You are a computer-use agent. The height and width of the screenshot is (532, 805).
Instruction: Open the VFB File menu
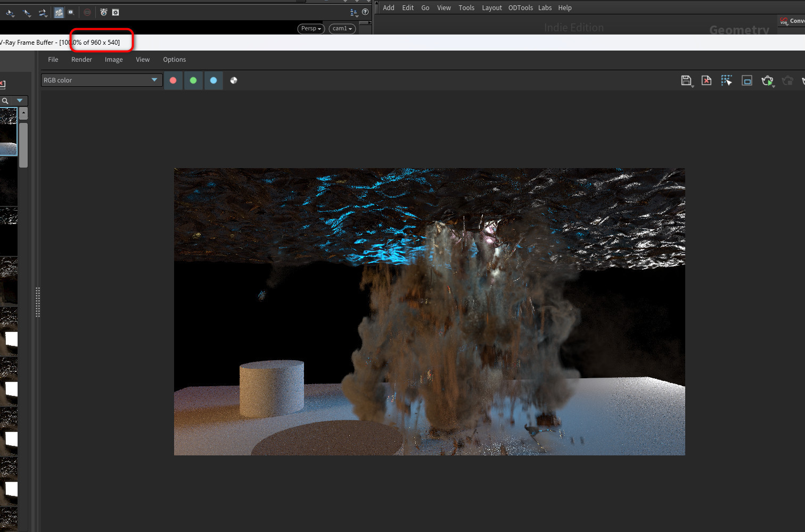click(x=53, y=60)
